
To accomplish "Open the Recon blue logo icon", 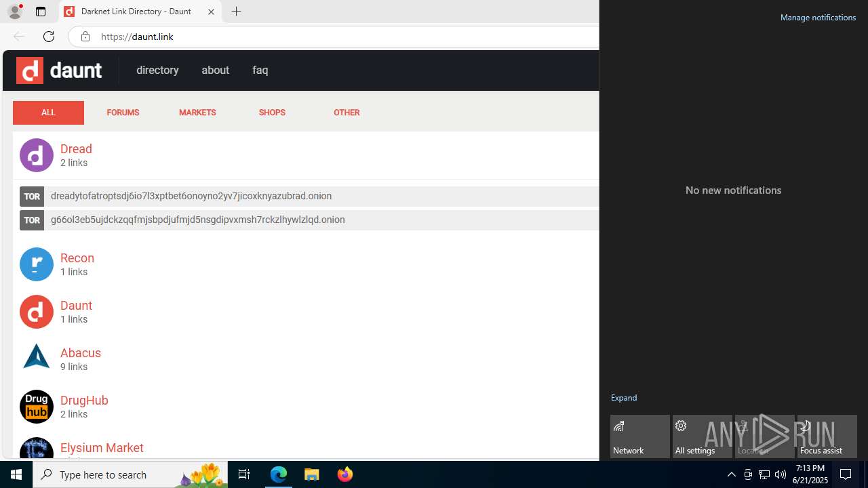I will [x=37, y=264].
